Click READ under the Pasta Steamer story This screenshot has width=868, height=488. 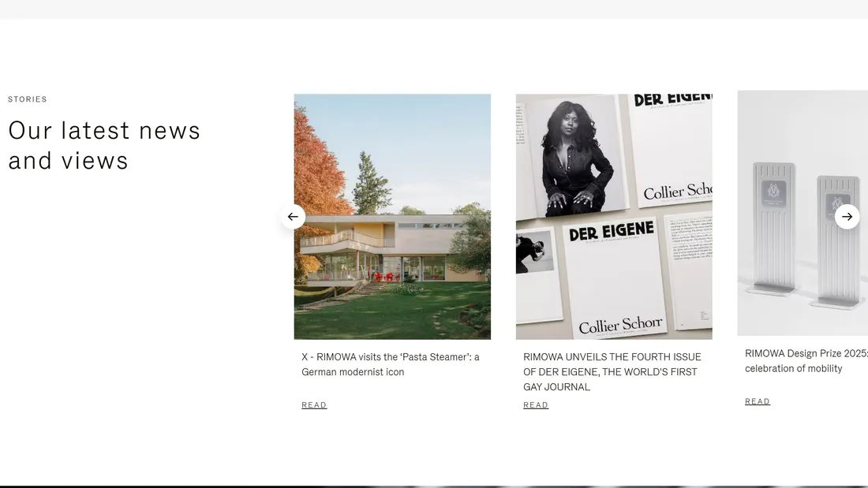[314, 405]
